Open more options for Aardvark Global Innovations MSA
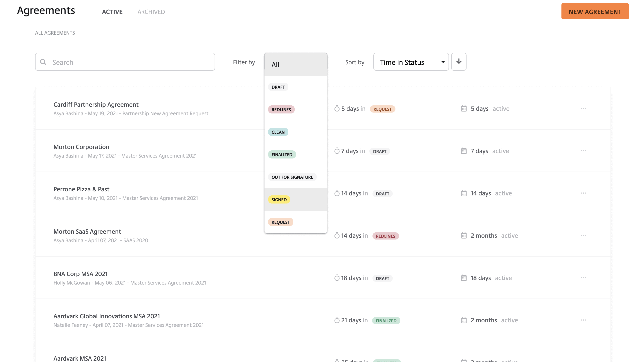 click(583, 320)
